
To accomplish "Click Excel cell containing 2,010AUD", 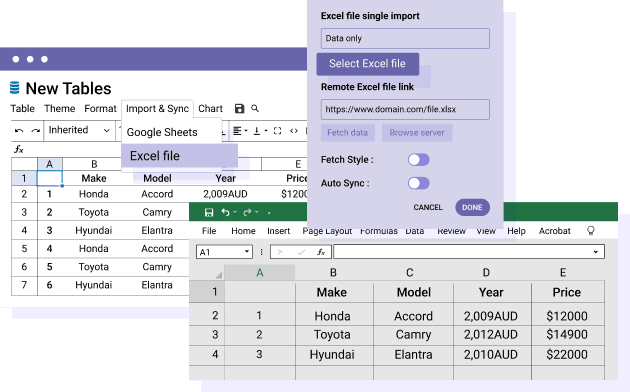I will [491, 354].
